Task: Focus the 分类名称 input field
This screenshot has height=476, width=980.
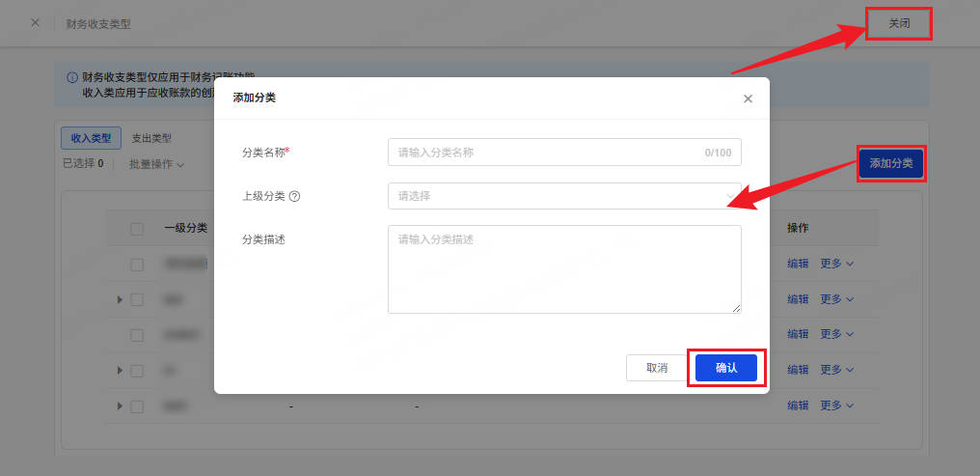Action: (564, 152)
